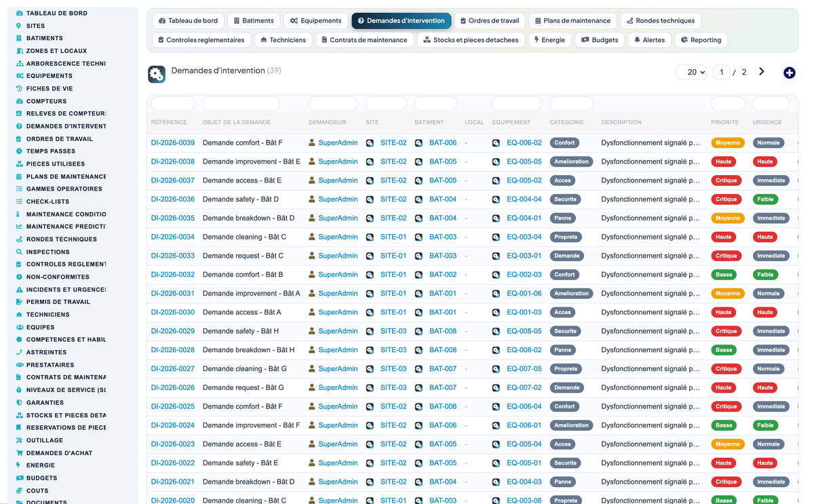Viewport: 814px width, 504px height.
Task: Sort by the PRIORITE column header
Action: [x=725, y=123]
